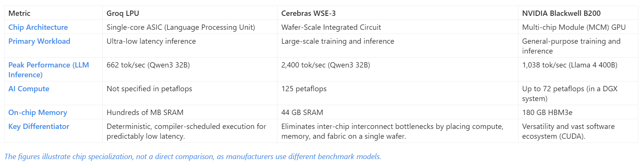Open the Primary Workload link
This screenshot has width=644, height=167.
click(39, 41)
